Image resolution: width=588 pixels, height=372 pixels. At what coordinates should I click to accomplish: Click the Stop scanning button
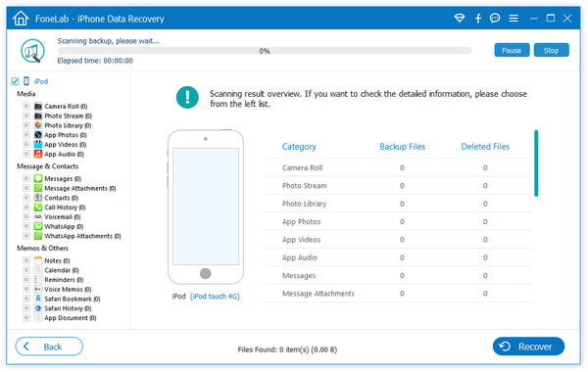click(x=551, y=50)
